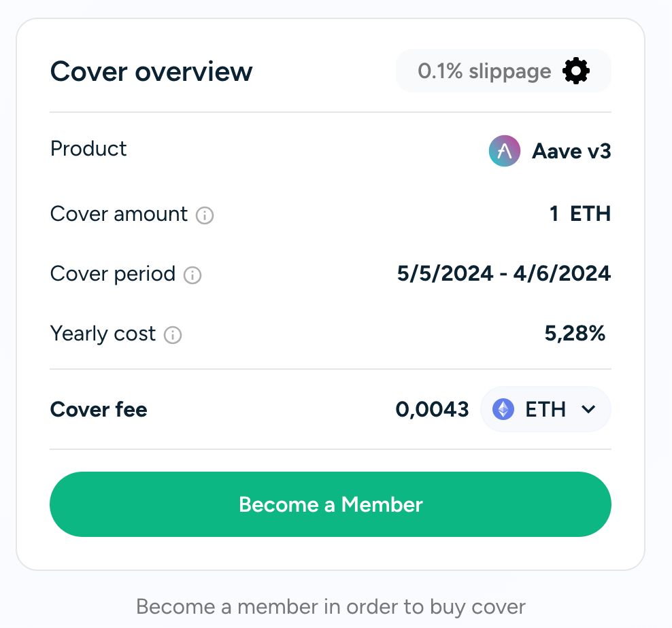Screen dimensions: 672x628
Task: Select the 1 ETH cover amount value
Action: [x=580, y=214]
